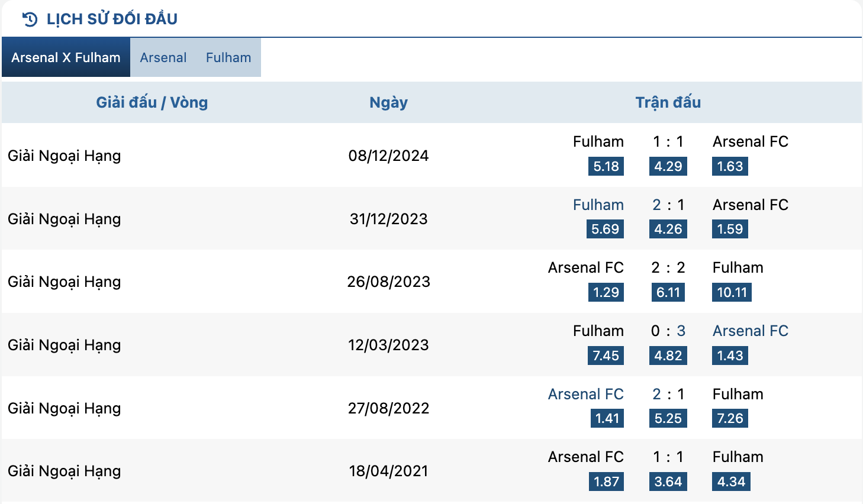Select the Arsenal X Fulham tab
863x504 pixels.
pyautogui.click(x=66, y=57)
